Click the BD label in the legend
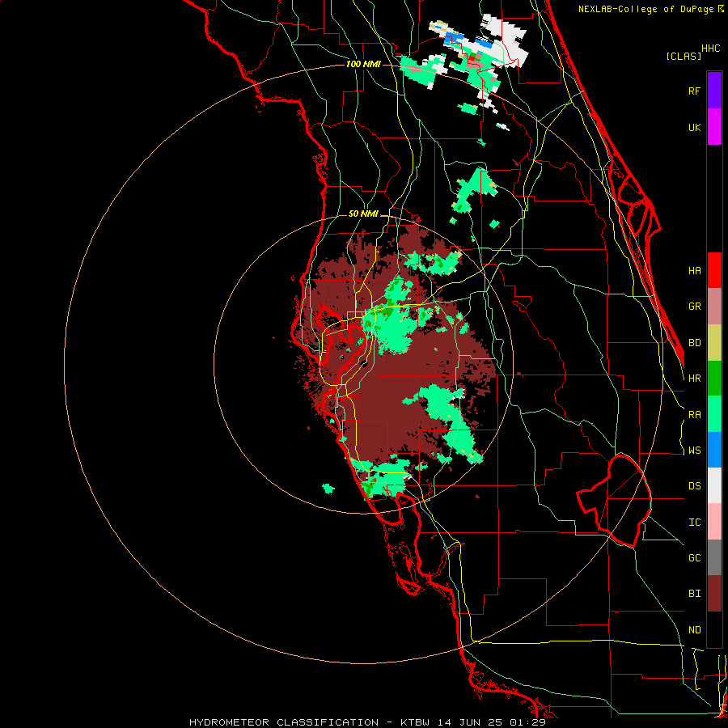Image resolution: width=728 pixels, height=728 pixels. coord(694,343)
